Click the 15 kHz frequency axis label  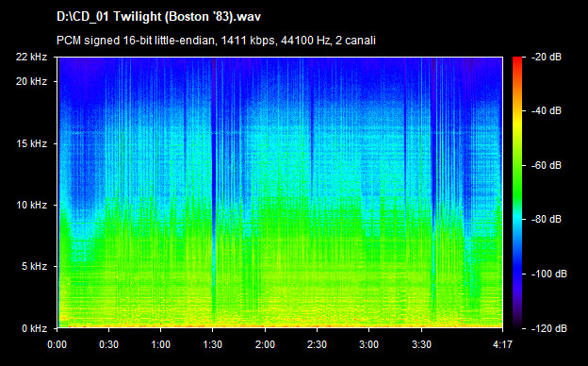[31, 143]
